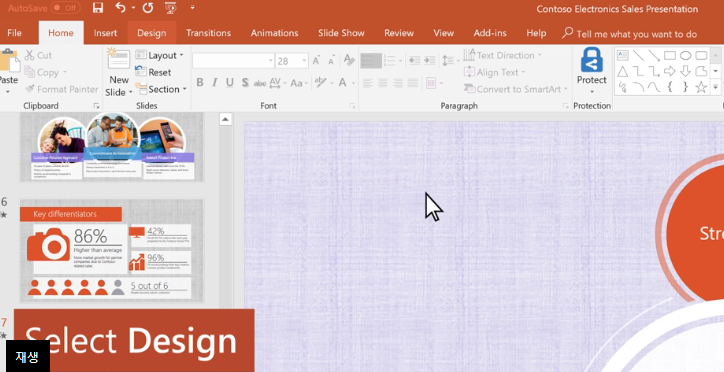This screenshot has height=372, width=724.
Task: Reset the slide layout
Action: click(153, 72)
